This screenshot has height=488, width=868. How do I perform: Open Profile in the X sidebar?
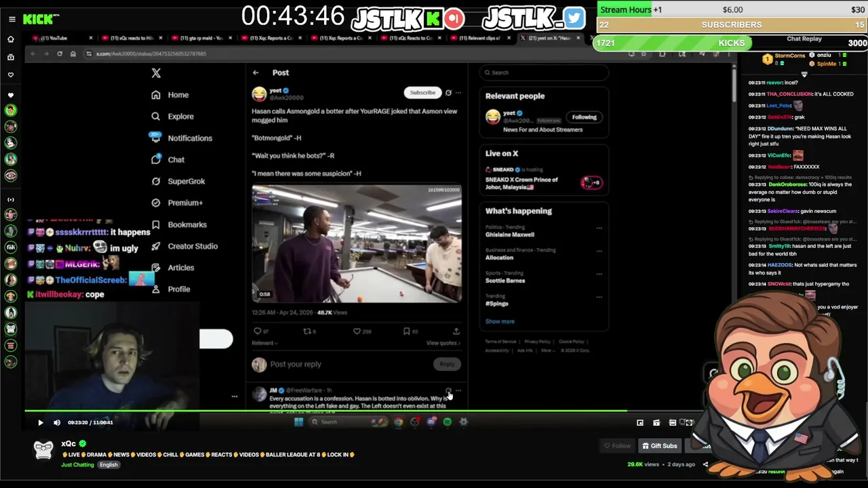point(171,289)
